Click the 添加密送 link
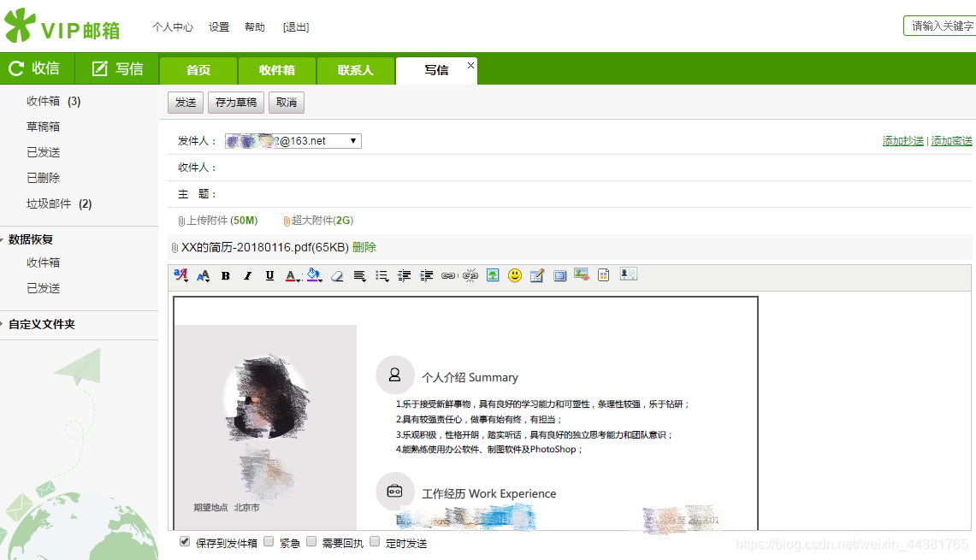Image resolution: width=976 pixels, height=560 pixels. click(x=951, y=141)
